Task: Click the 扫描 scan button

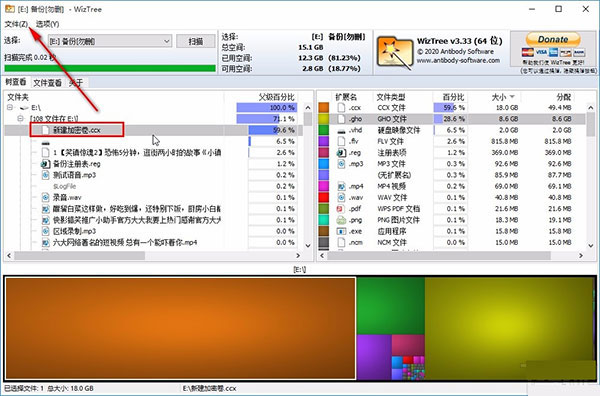Action: pos(196,41)
